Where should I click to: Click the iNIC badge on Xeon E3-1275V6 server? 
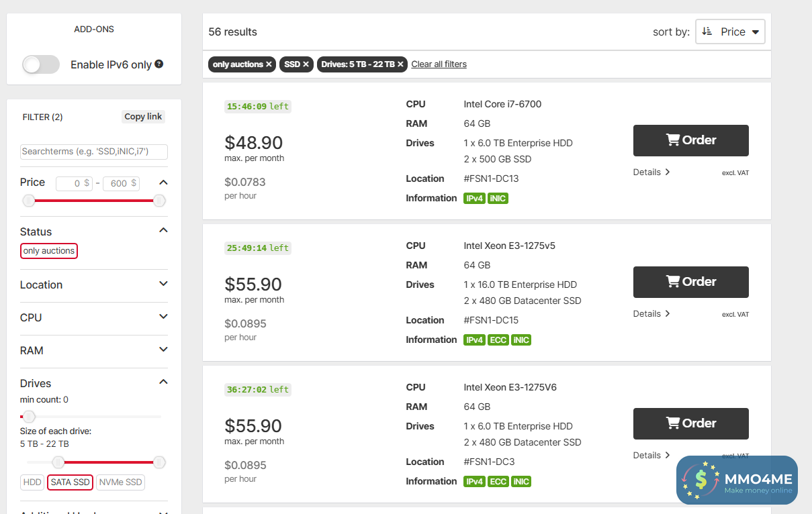pyautogui.click(x=521, y=482)
